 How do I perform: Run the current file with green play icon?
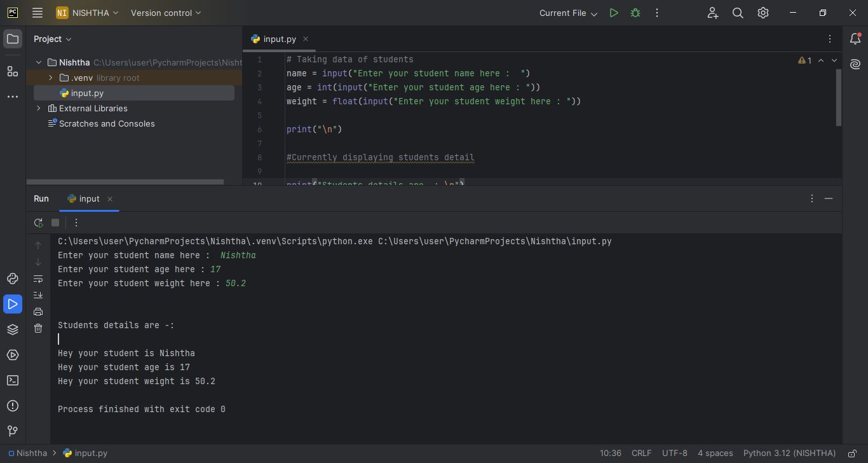[614, 13]
